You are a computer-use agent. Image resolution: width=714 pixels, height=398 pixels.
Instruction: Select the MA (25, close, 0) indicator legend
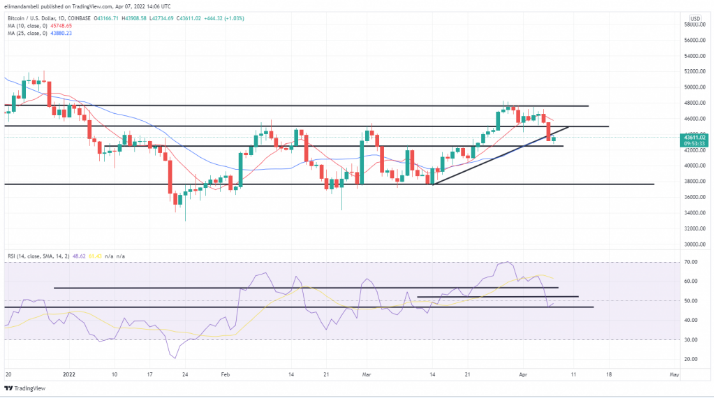[x=27, y=33]
